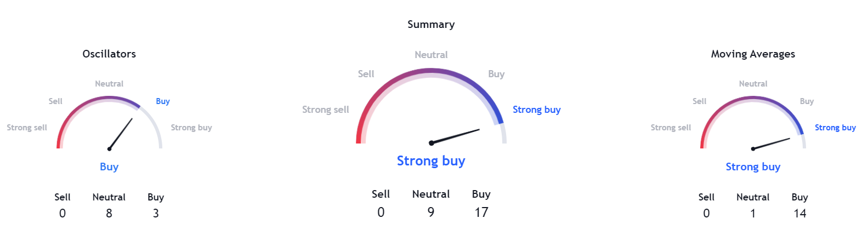This screenshot has height=241, width=868.
Task: Open the Oscillators section title
Action: [109, 54]
